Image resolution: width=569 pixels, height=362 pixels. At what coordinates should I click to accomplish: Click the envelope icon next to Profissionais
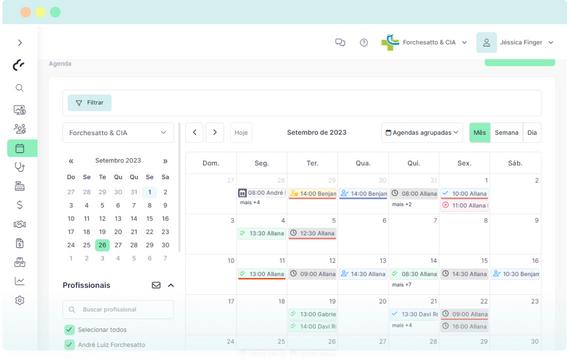156,285
